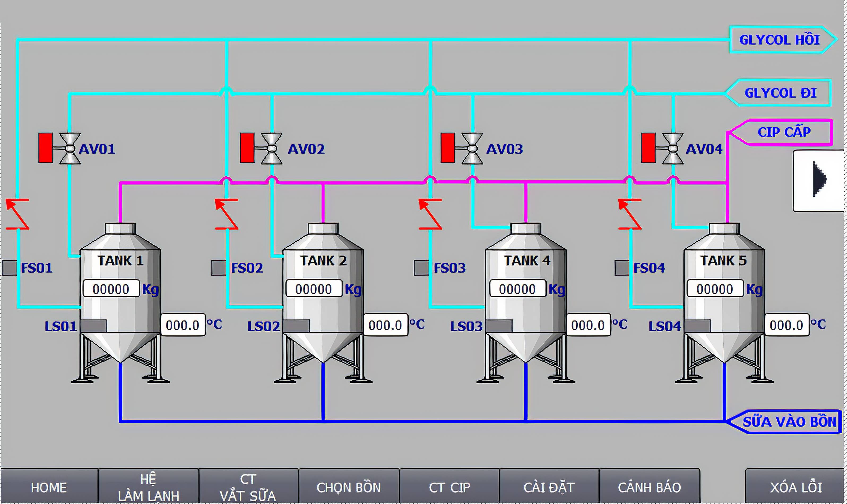Click the AV01 glycol valve icon
847x504 pixels.
pos(59,149)
